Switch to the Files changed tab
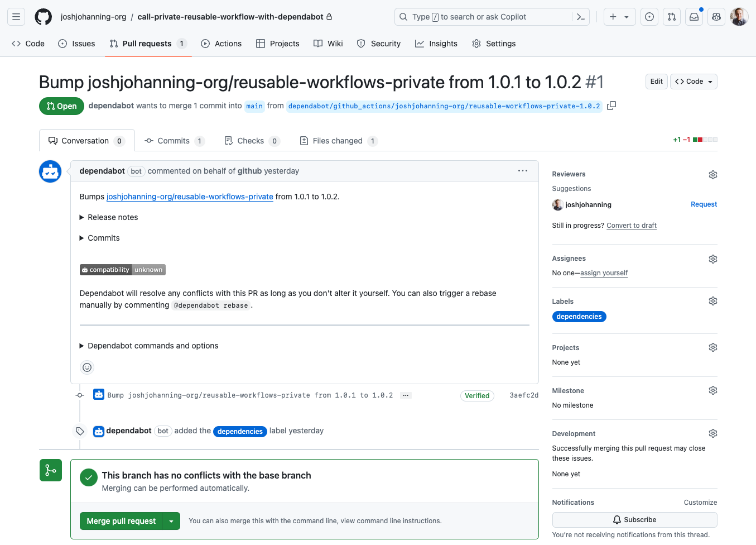This screenshot has height=545, width=756. (338, 141)
